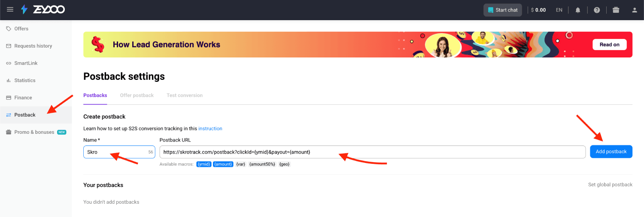
Task: Focus the Name input field
Action: [x=119, y=152]
